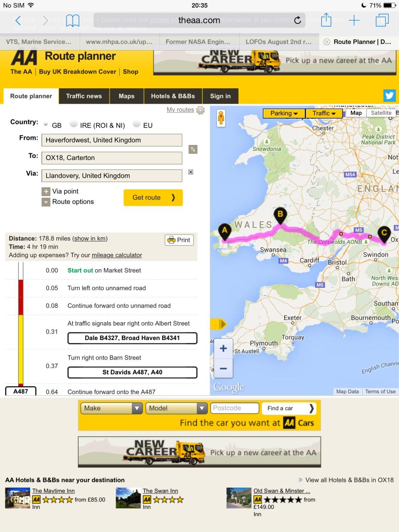The width and height of the screenshot is (399, 532).
Task: Zoom out on the map
Action: (223, 368)
